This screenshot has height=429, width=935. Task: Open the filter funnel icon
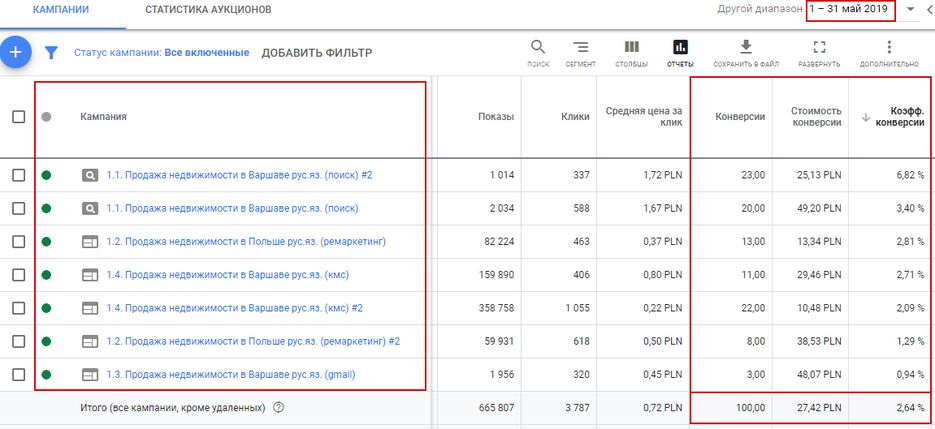tap(51, 52)
